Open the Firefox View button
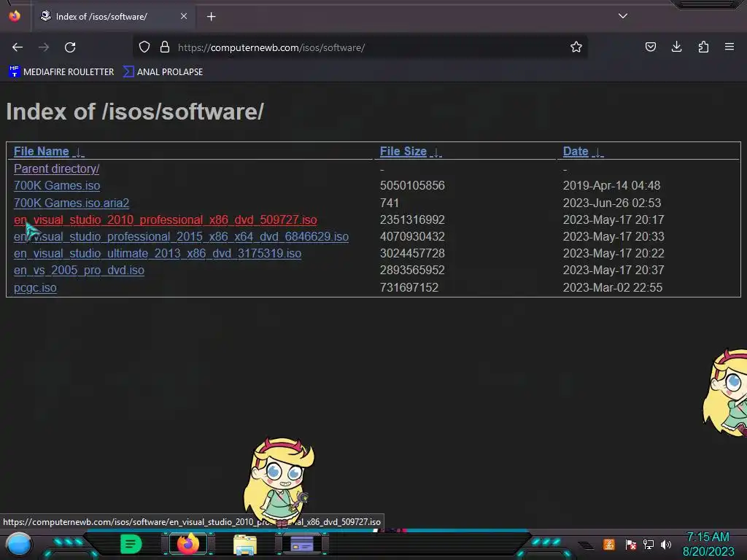Viewport: 747px width, 560px height. (15, 16)
